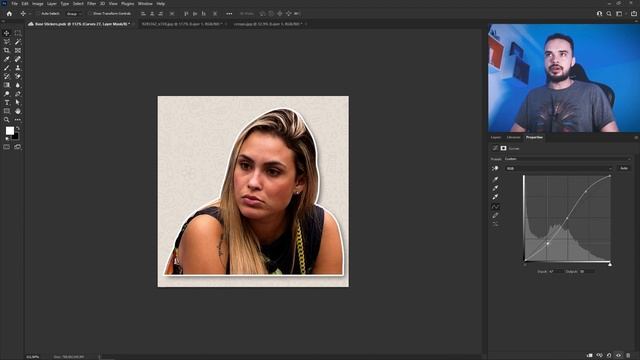Image resolution: width=640 pixels, height=360 pixels.
Task: Click the layer mask icon in Properties
Action: pos(504,148)
